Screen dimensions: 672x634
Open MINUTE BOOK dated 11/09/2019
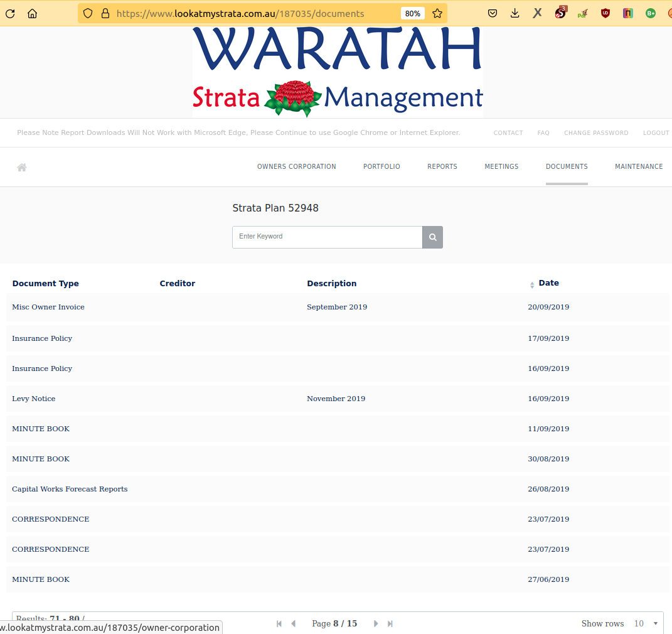tap(41, 429)
